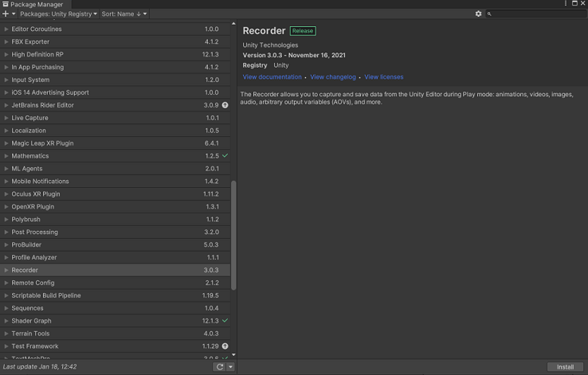Click the Version 3.0.3 - November 16, 2021 text

click(294, 55)
